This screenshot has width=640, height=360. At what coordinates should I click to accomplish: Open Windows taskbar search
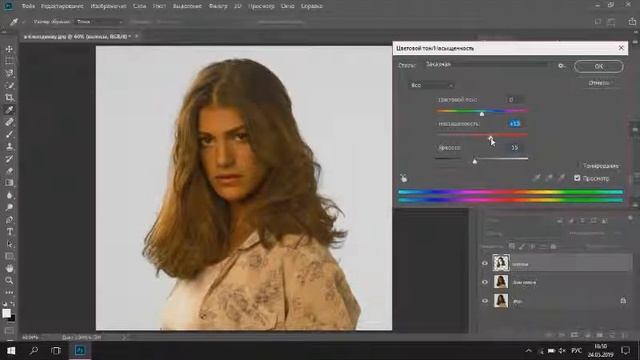tap(33, 350)
